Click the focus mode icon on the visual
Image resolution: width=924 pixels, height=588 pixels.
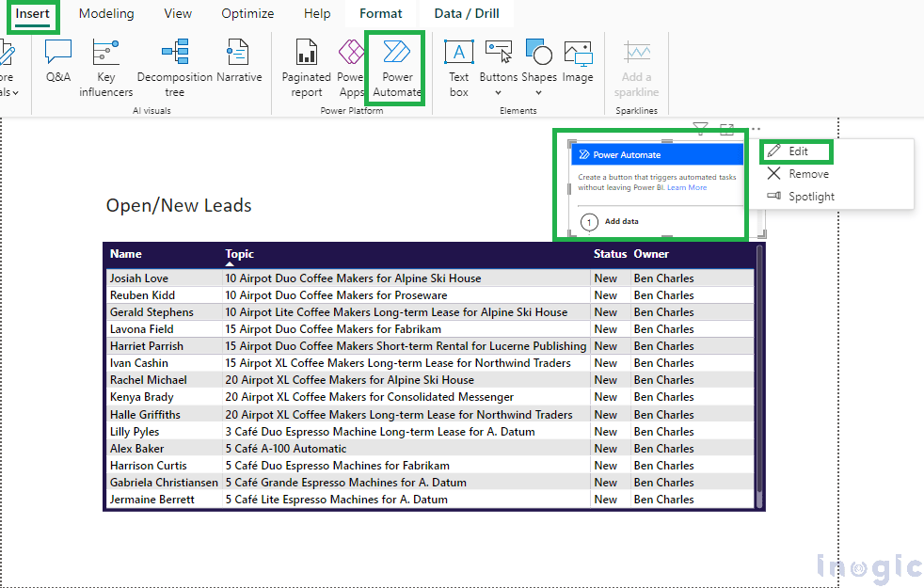pyautogui.click(x=725, y=128)
